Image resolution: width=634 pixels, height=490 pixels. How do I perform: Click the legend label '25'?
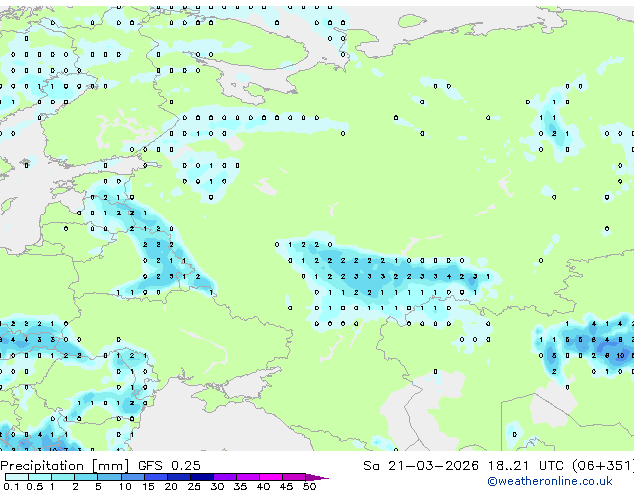(x=194, y=486)
